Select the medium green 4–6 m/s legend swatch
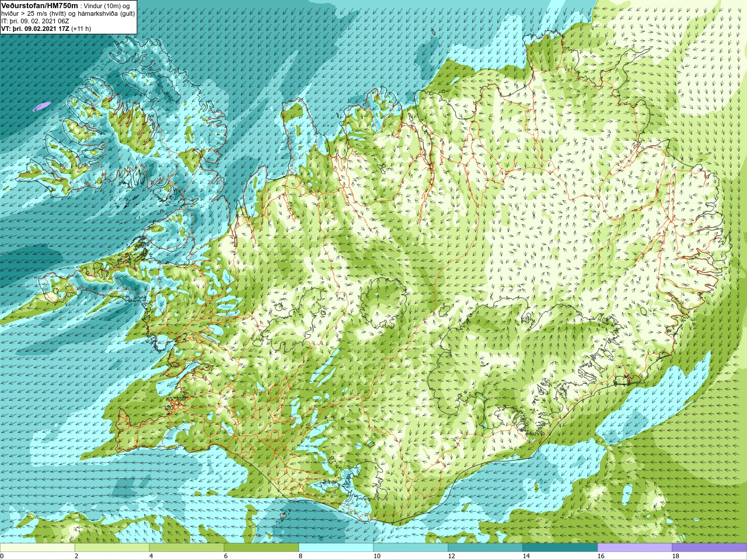Screen dimensions: 747x560 [x=187, y=548]
